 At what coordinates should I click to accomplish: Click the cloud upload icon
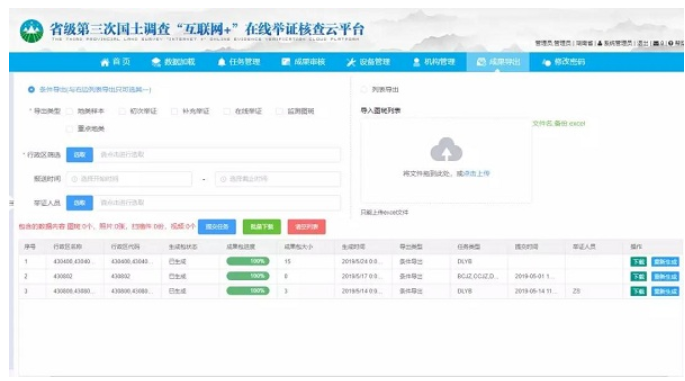(446, 149)
